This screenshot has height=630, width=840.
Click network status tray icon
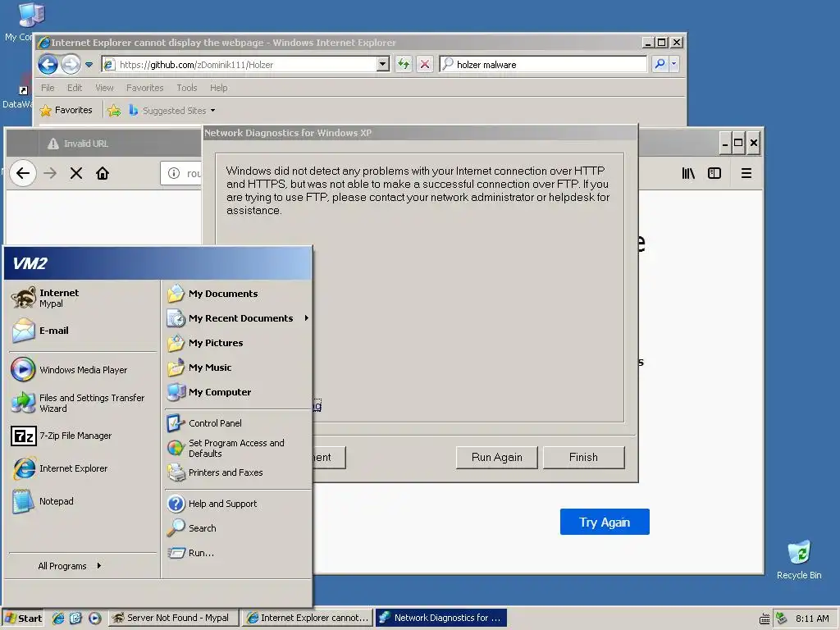tap(782, 619)
